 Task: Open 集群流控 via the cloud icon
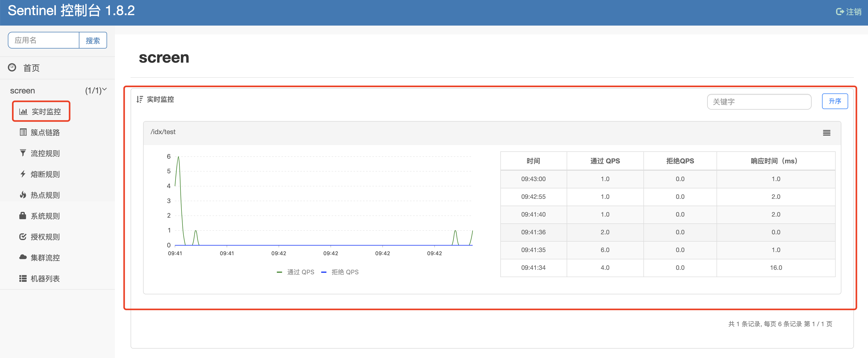tap(22, 257)
